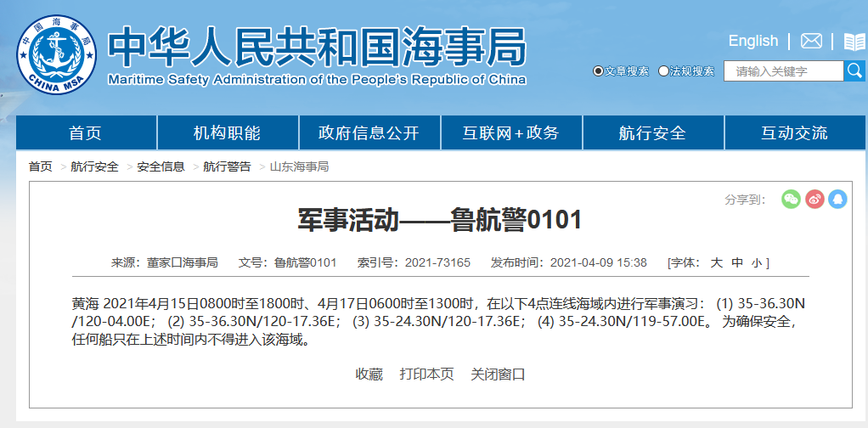Image resolution: width=868 pixels, height=428 pixels.
Task: Share article via Weibo icon
Action: pyautogui.click(x=814, y=199)
